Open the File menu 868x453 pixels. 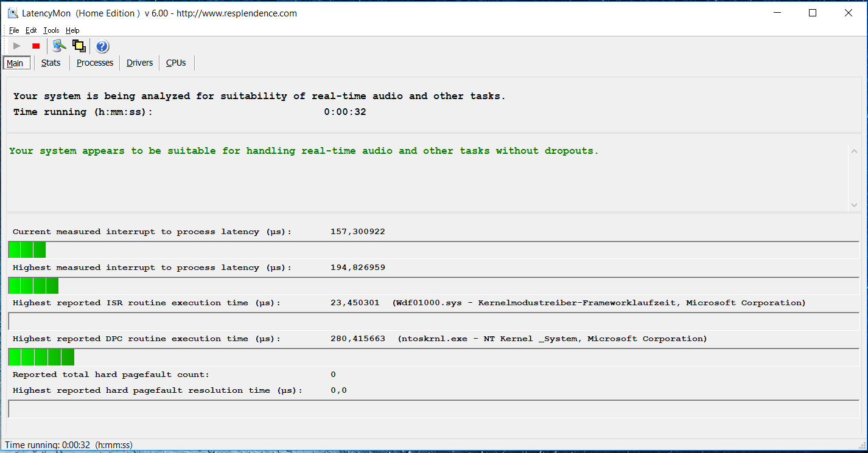(14, 30)
